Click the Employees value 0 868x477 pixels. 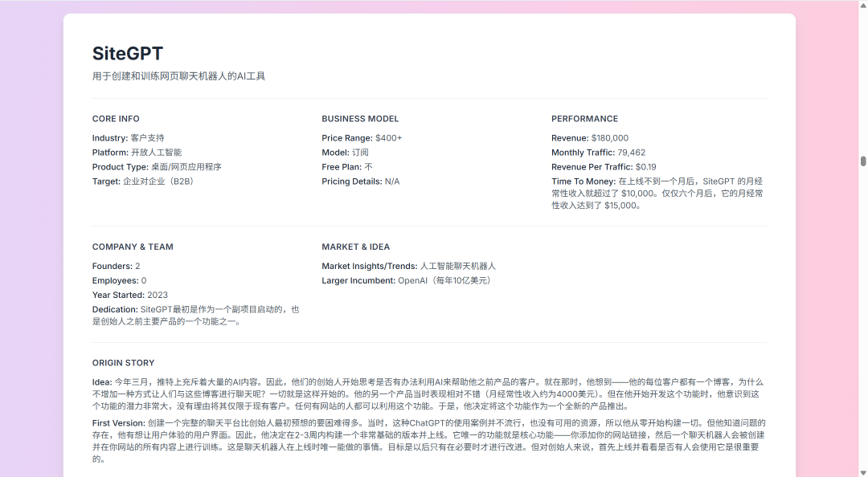pyautogui.click(x=144, y=280)
